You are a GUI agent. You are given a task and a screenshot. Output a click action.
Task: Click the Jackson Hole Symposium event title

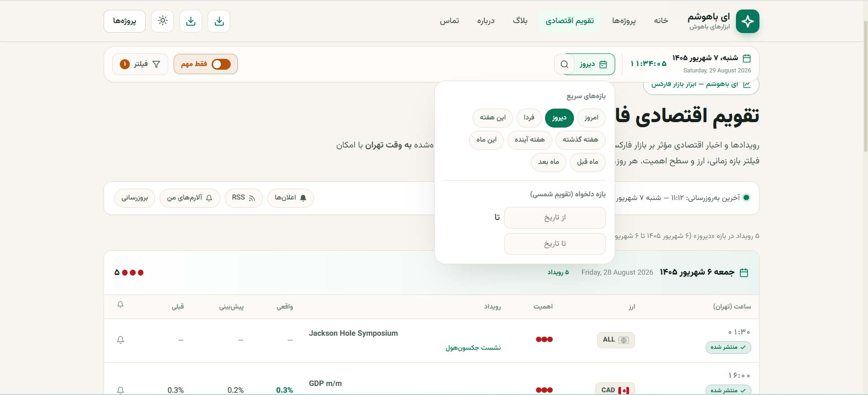pyautogui.click(x=353, y=333)
